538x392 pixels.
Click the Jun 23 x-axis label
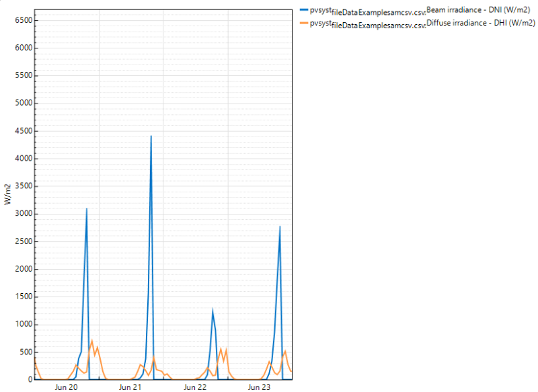click(x=260, y=387)
